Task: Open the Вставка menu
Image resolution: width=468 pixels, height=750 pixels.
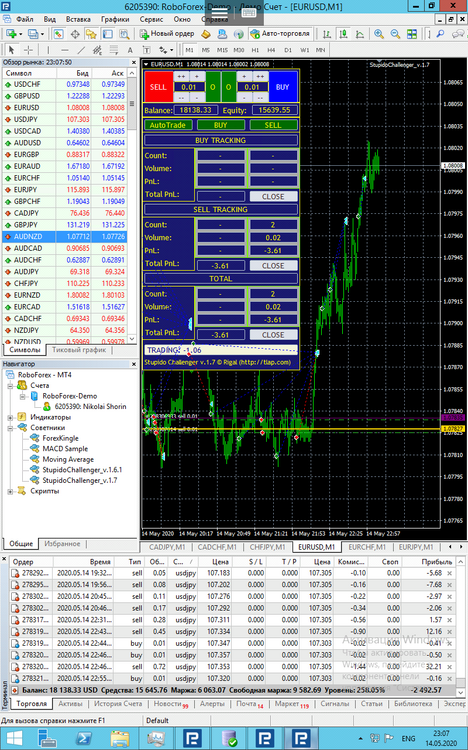Action: pos(78,20)
